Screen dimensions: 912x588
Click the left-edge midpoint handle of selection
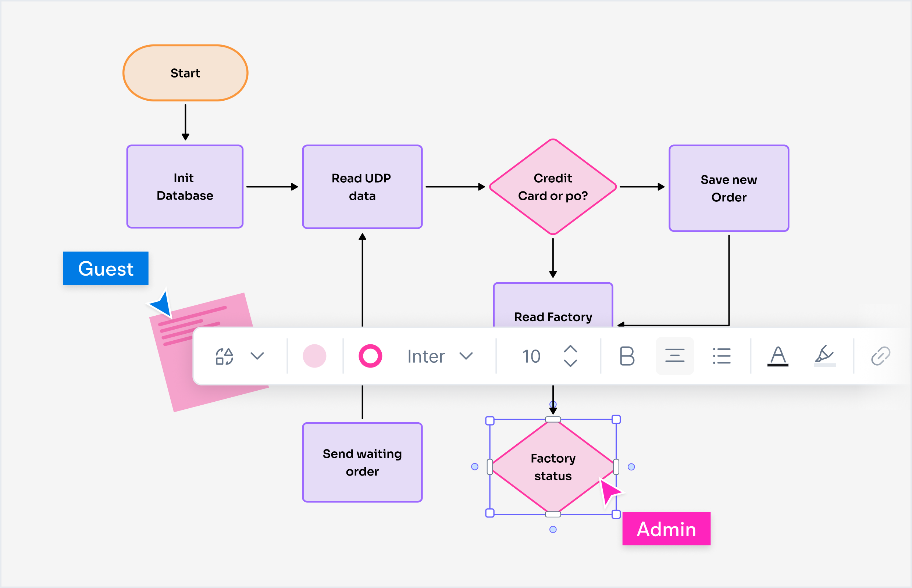click(490, 467)
